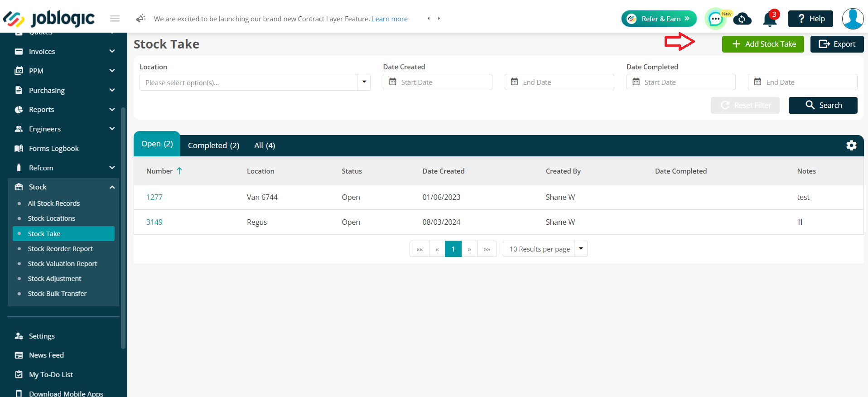Click the Download Mobile Apps phone icon
Screen dimensions: 868x397
(19, 393)
